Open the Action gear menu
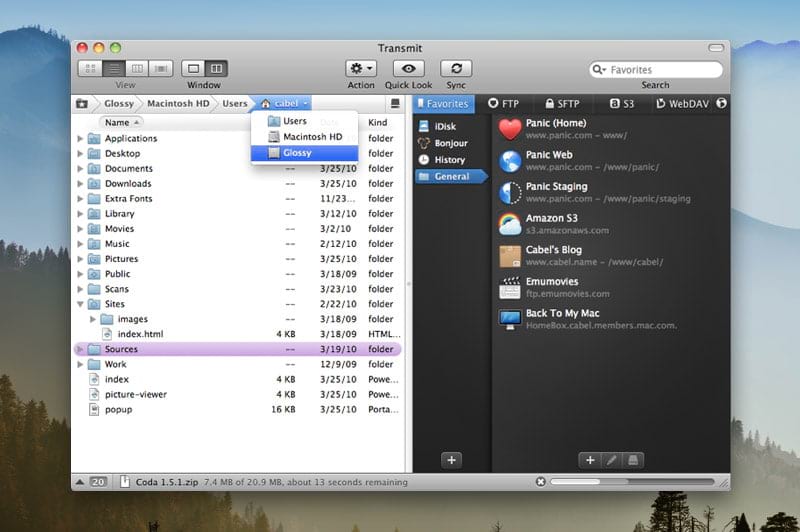This screenshot has width=800, height=532. (x=361, y=68)
